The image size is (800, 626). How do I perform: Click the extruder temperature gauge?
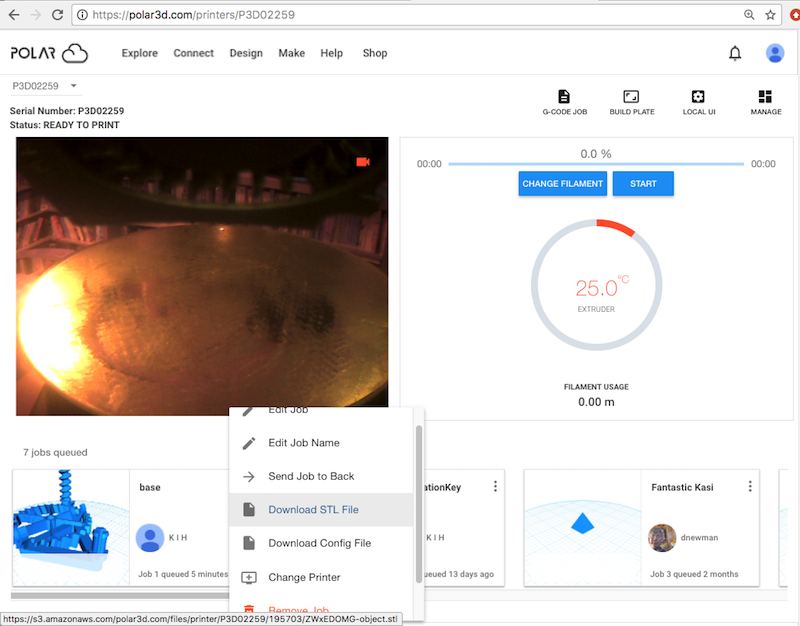[596, 285]
